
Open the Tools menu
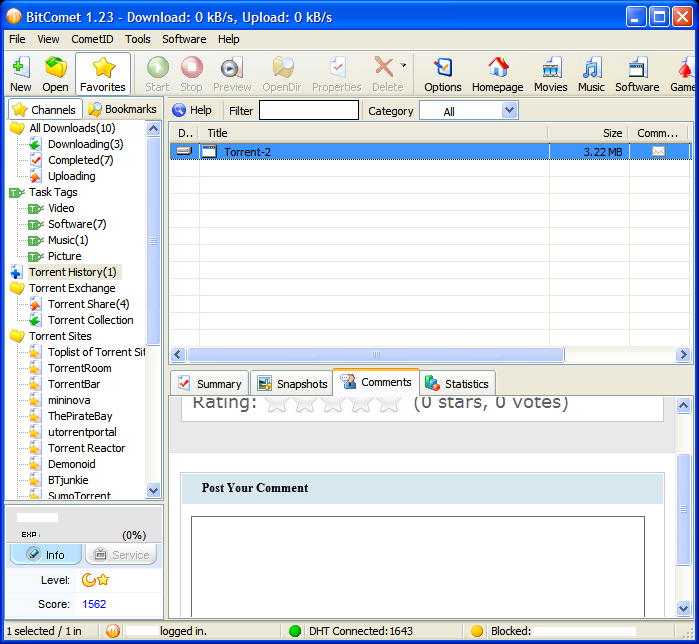pos(138,39)
